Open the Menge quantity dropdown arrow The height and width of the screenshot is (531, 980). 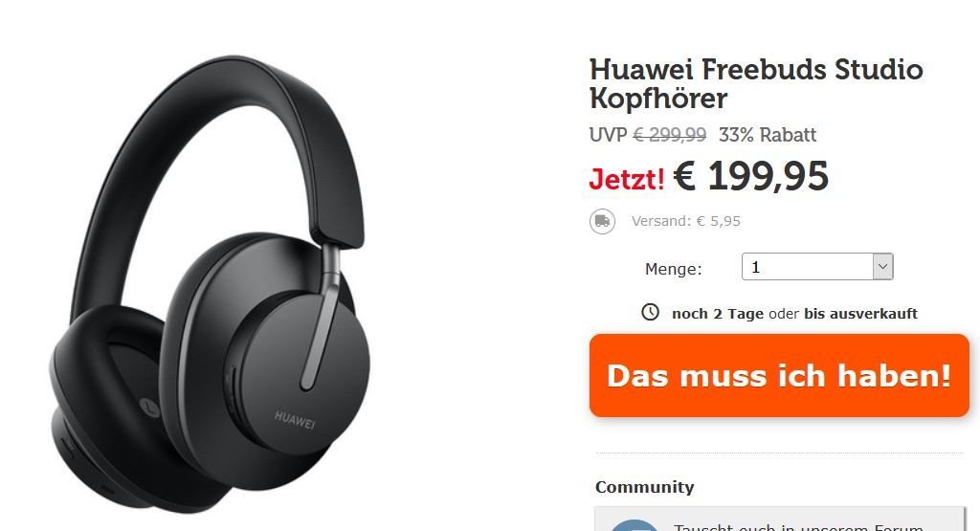[882, 267]
